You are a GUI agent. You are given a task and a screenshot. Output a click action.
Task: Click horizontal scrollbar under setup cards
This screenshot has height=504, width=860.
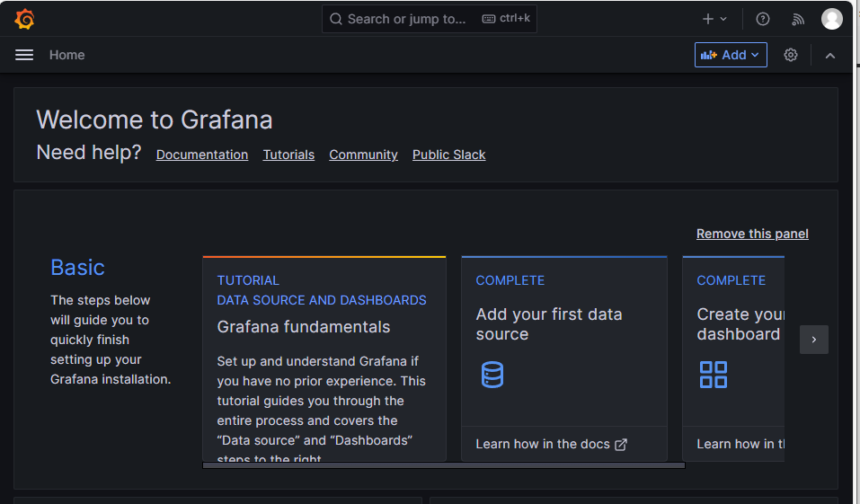(444, 465)
